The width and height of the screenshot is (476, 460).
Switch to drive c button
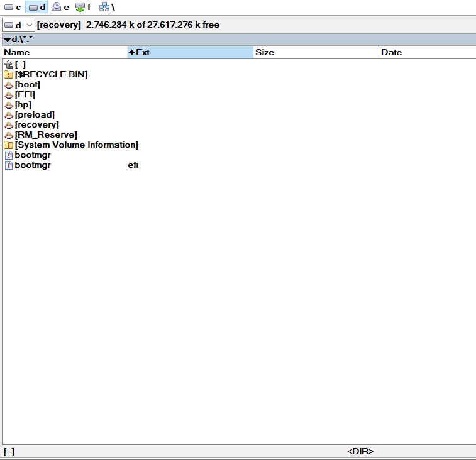pyautogui.click(x=13, y=8)
